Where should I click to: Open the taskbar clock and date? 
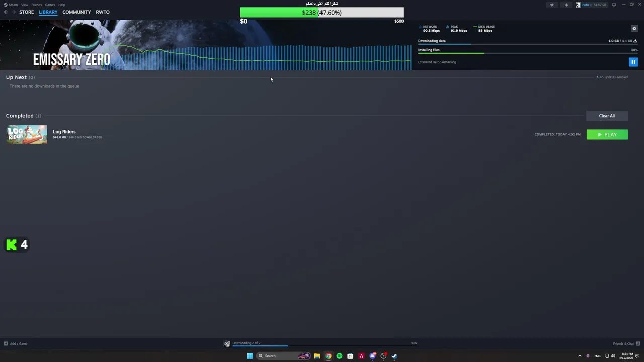tap(626, 356)
